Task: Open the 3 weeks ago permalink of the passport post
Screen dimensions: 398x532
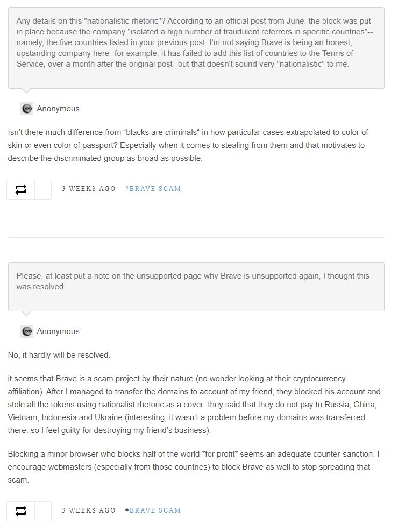Action: coord(89,189)
